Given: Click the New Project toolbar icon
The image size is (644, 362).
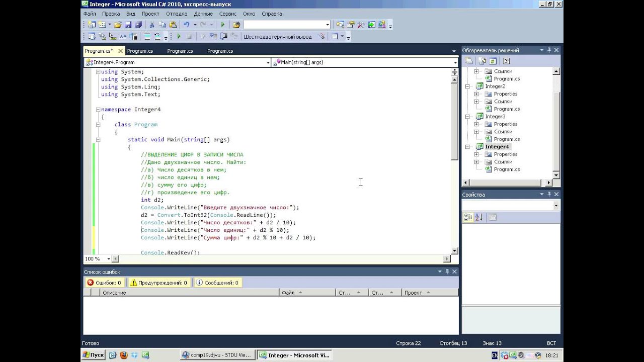Looking at the screenshot, I should pyautogui.click(x=91, y=25).
